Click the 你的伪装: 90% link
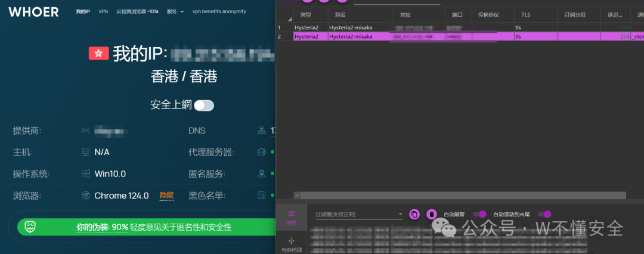The height and width of the screenshot is (254, 644). point(103,227)
